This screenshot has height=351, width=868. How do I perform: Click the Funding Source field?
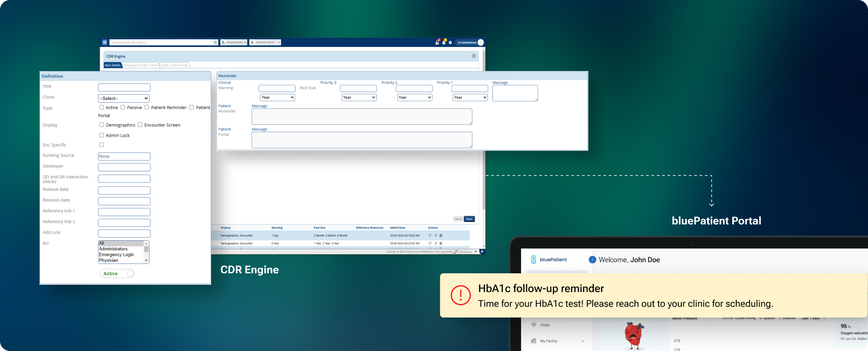coord(124,156)
